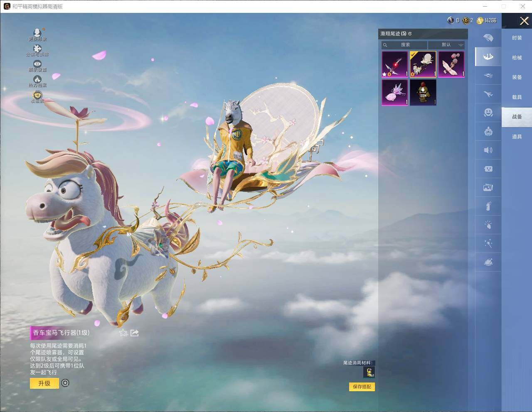Open the emote smiley face category
Viewport: 532px width, 412px height.
coord(488,113)
